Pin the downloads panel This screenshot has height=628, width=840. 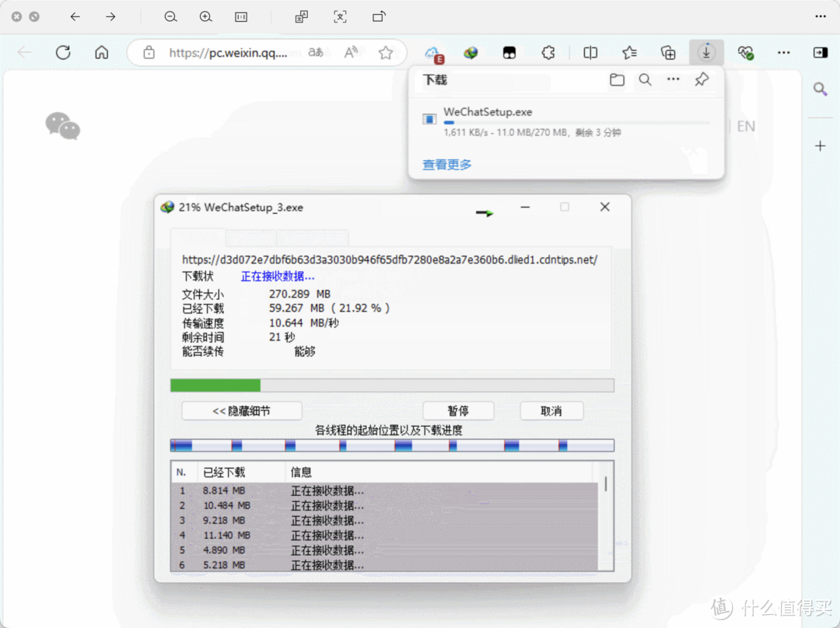[702, 80]
